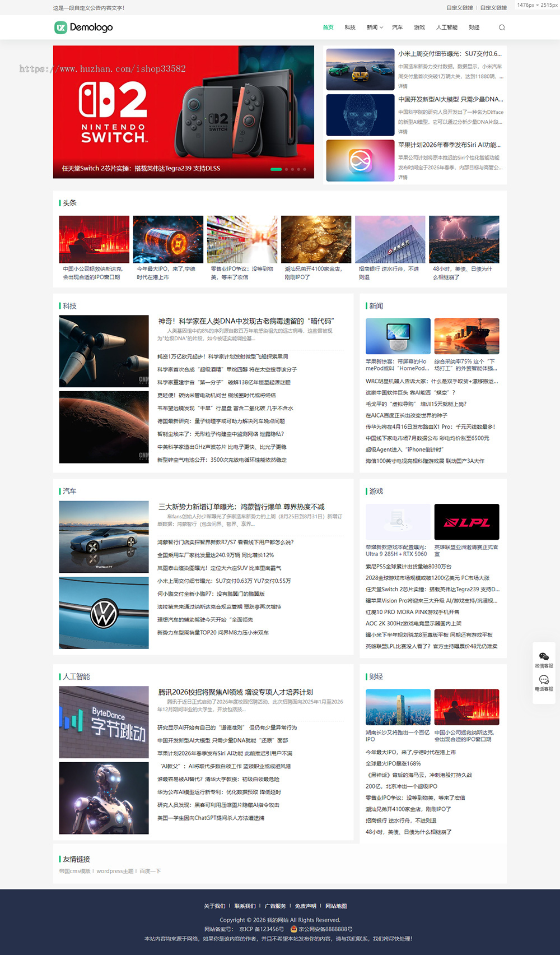Open the 汽车 navigation menu item
Image resolution: width=560 pixels, height=955 pixels.
click(x=397, y=27)
